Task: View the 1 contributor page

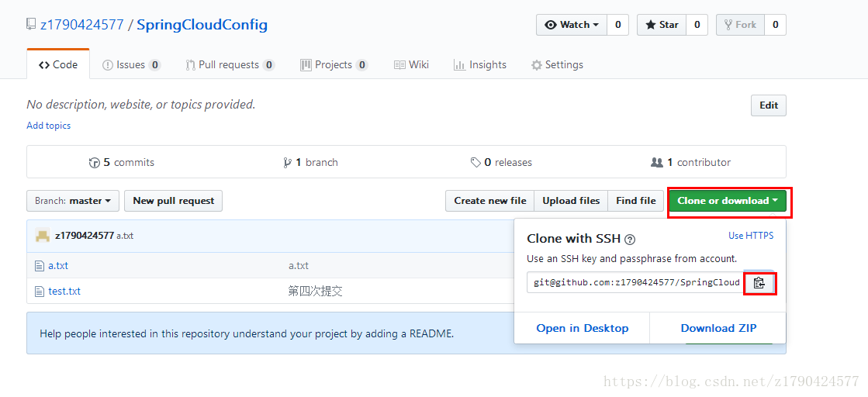Action: tap(690, 162)
